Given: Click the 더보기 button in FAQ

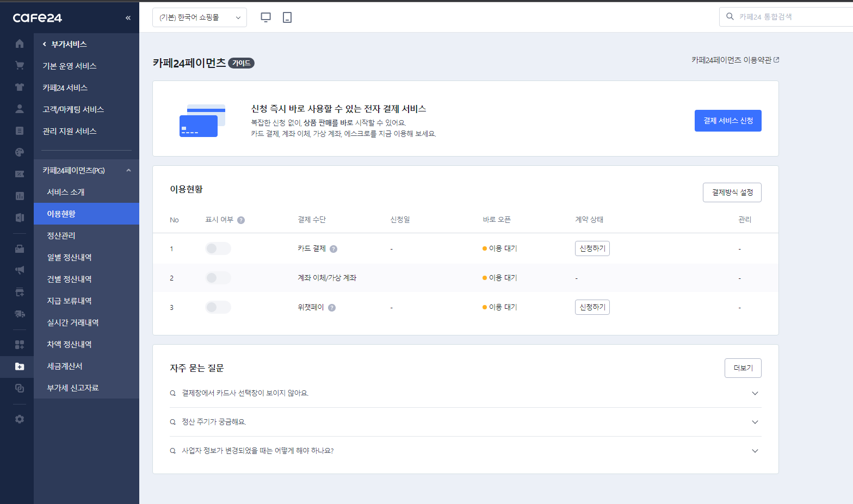Looking at the screenshot, I should 743,368.
